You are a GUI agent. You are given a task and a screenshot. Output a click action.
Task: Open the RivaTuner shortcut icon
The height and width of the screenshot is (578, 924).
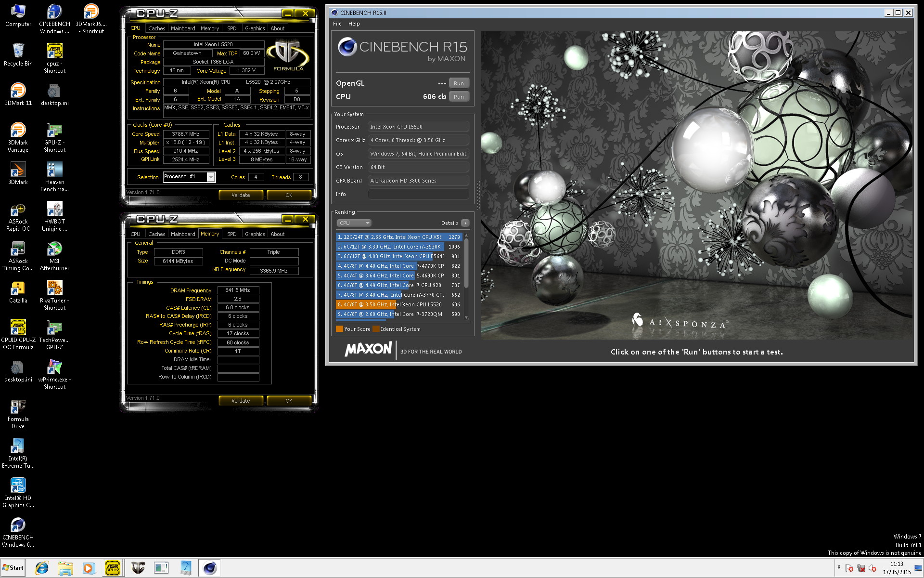tap(54, 296)
